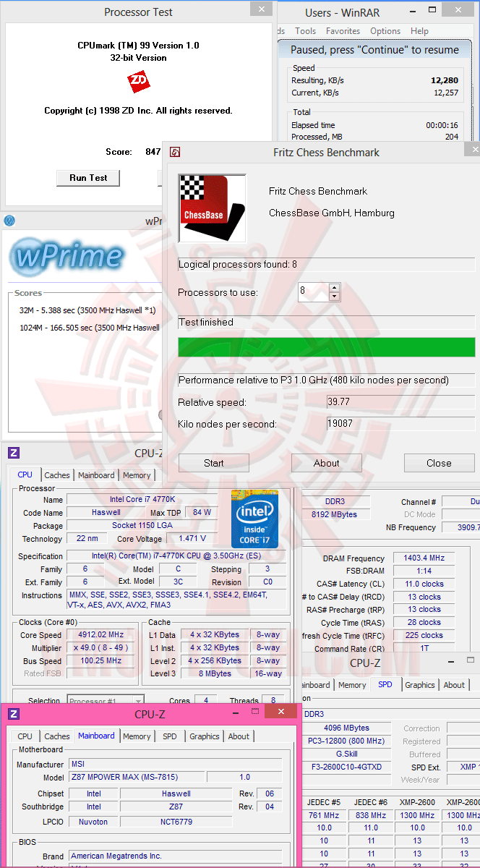480x868 pixels.
Task: Click the green Fritz benchmark progress bar
Action: pos(327,347)
